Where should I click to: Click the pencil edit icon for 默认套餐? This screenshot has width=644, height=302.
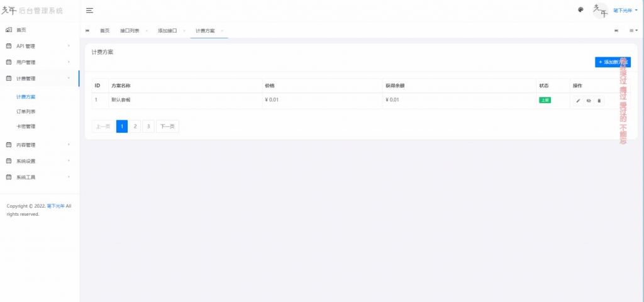coord(578,100)
